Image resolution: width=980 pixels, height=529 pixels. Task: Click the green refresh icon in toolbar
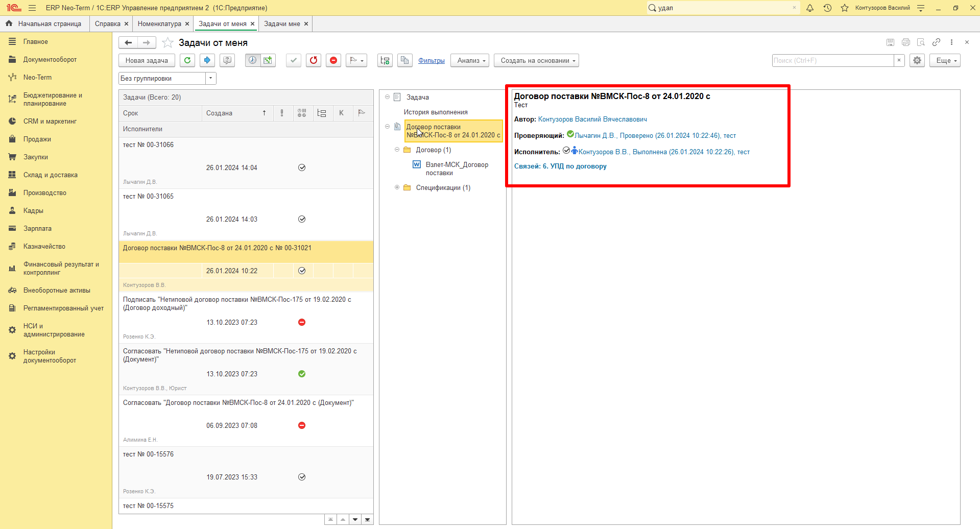click(187, 60)
